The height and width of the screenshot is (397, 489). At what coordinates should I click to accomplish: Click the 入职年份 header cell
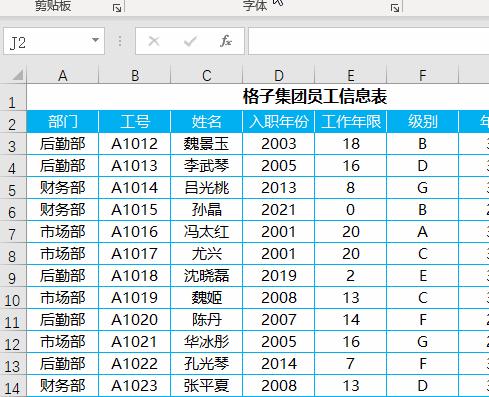pos(279,121)
